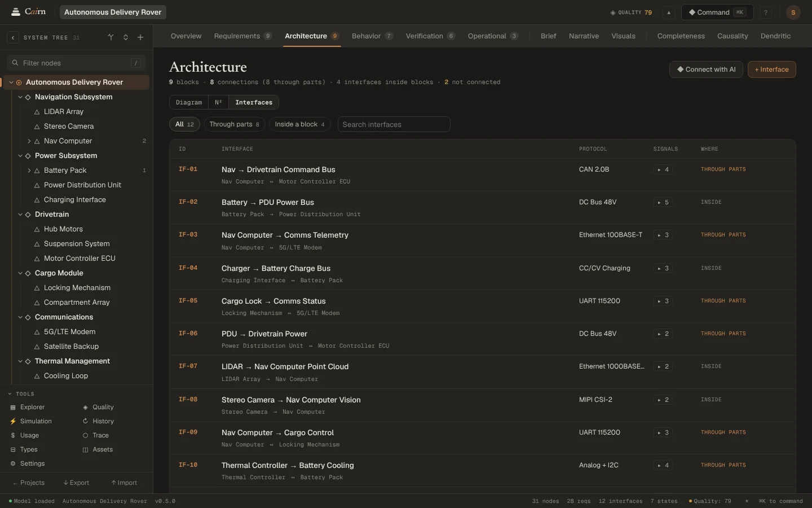Image resolution: width=812 pixels, height=508 pixels.
Task: Click Export in sidebar footer
Action: tap(76, 483)
